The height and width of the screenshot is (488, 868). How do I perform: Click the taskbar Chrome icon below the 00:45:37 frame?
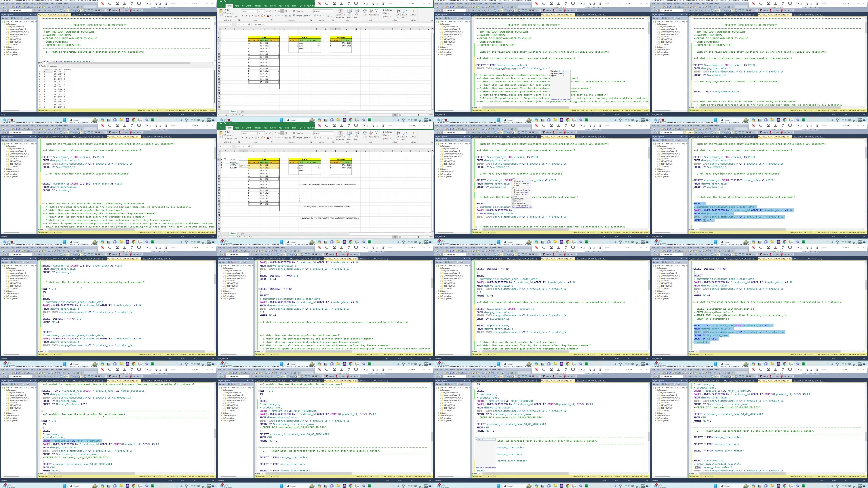pyautogui.click(x=785, y=486)
